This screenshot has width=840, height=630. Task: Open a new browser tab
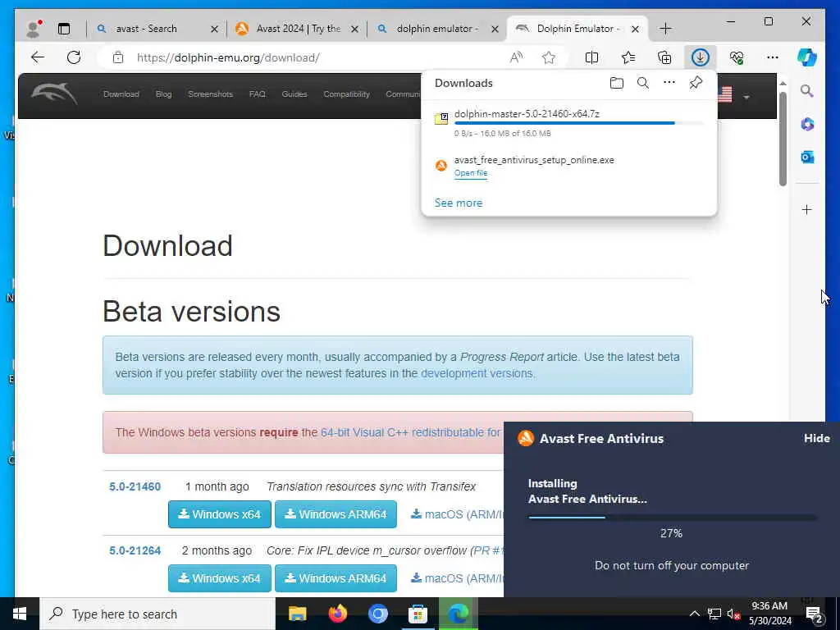click(665, 29)
